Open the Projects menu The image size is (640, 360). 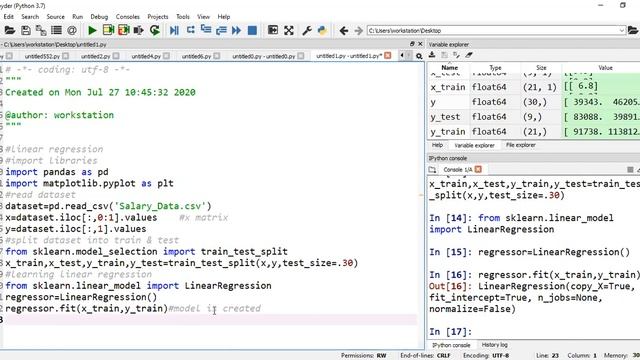click(158, 17)
